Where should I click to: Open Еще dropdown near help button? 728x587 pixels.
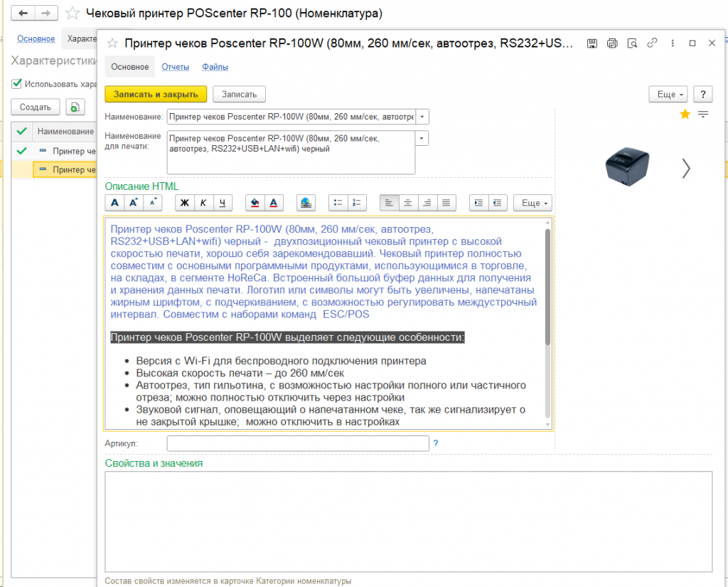[x=668, y=95]
